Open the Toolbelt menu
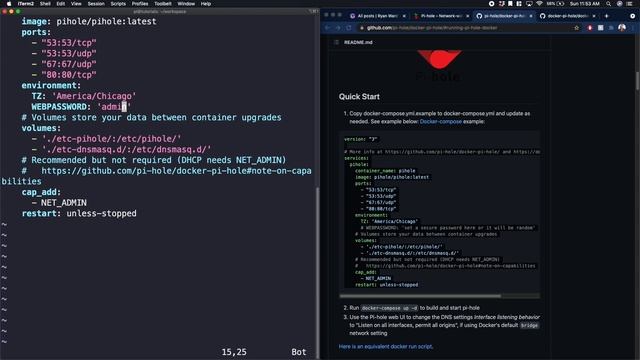Screen dimensions: 640x360 point(163,4)
